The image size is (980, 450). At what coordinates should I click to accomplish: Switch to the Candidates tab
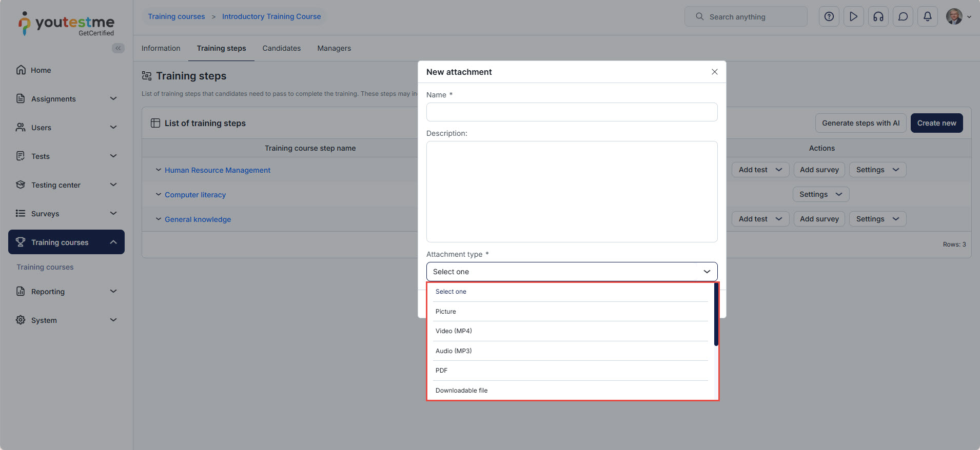(x=281, y=48)
